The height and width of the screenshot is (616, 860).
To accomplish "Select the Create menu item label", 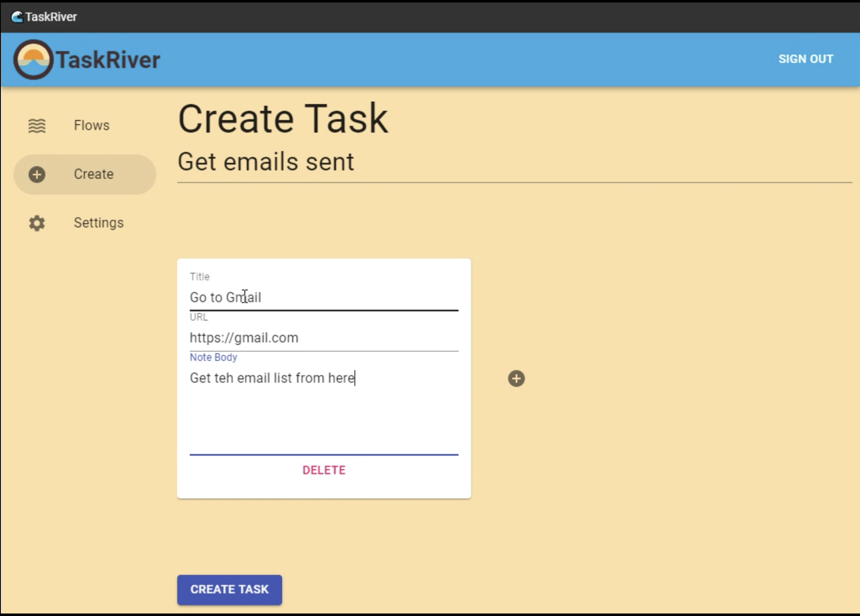I will [94, 174].
